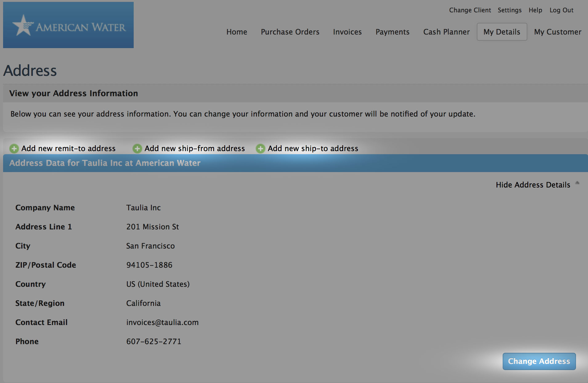Click the American Water logo

pos(68,25)
